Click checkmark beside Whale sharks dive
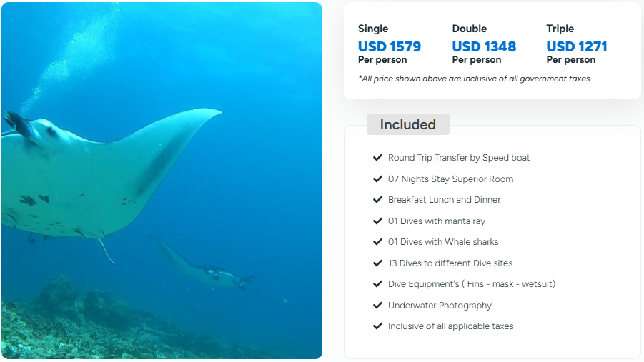This screenshot has height=362, width=644. point(377,242)
